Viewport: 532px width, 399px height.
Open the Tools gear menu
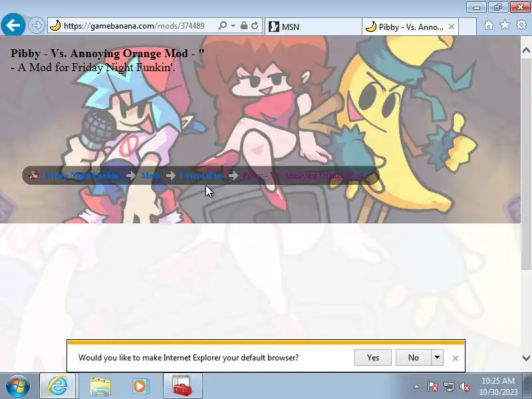[x=521, y=25]
